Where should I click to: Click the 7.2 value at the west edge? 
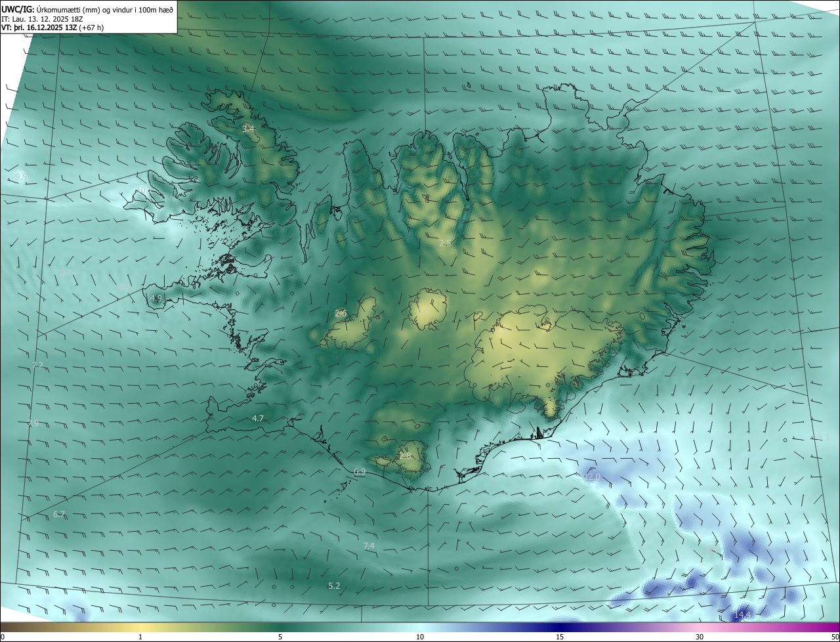coord(37,365)
